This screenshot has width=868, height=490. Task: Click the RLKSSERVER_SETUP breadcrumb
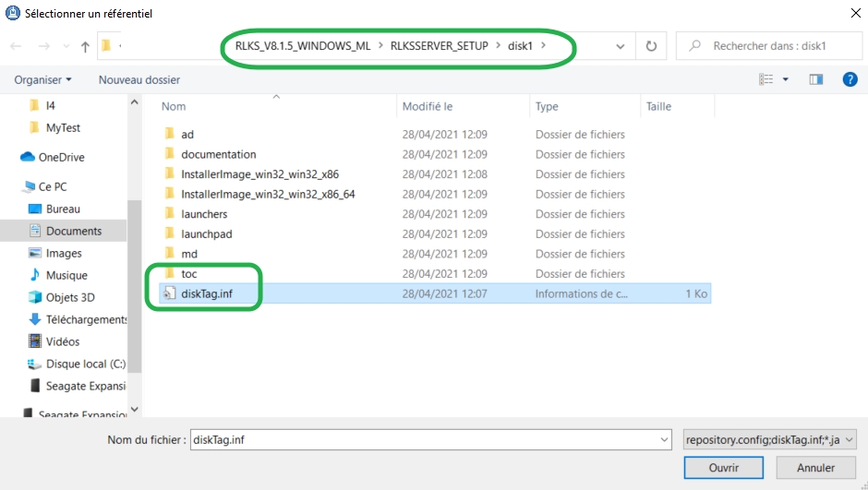pyautogui.click(x=439, y=46)
